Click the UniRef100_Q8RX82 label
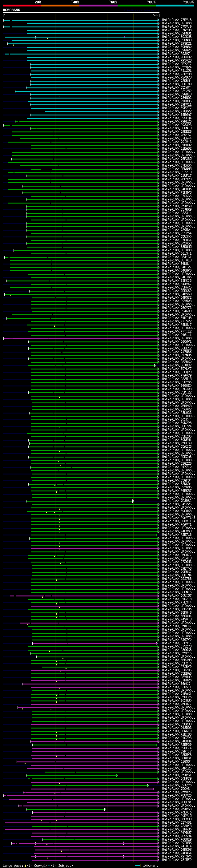 [x=177, y=57]
